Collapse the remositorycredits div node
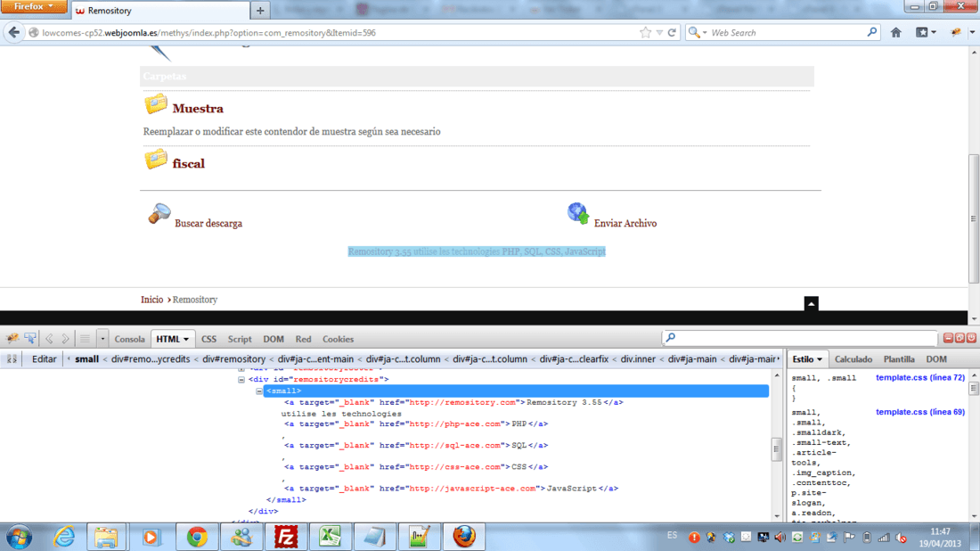Image resolution: width=980 pixels, height=551 pixels. tap(241, 379)
